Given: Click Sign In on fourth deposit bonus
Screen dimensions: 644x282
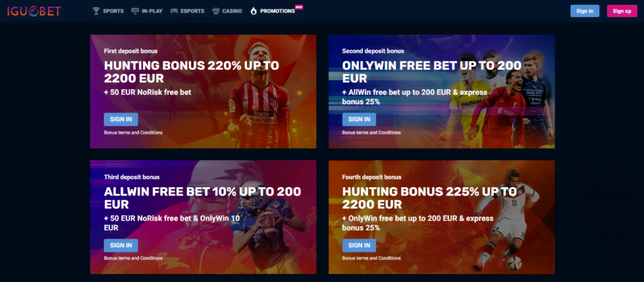Looking at the screenshot, I should (359, 245).
